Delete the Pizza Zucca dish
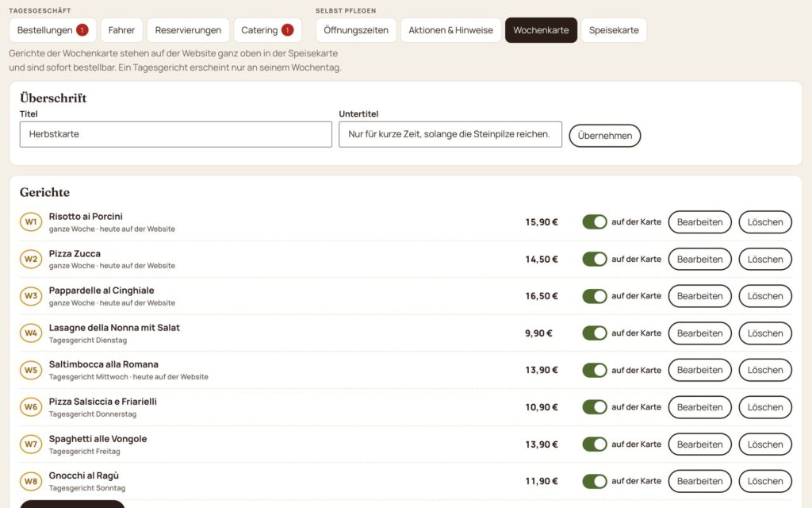 tap(765, 260)
